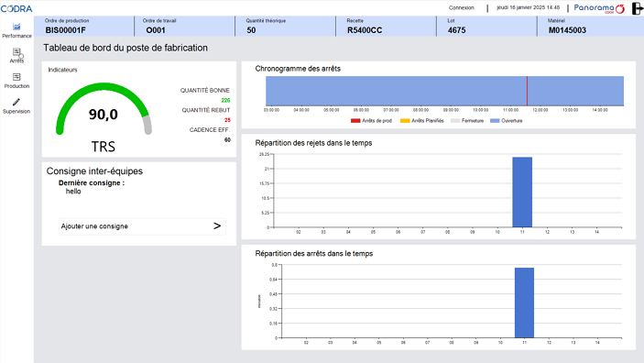The width and height of the screenshot is (644, 363).
Task: Click the Indicateurs panel label
Action: (x=62, y=70)
